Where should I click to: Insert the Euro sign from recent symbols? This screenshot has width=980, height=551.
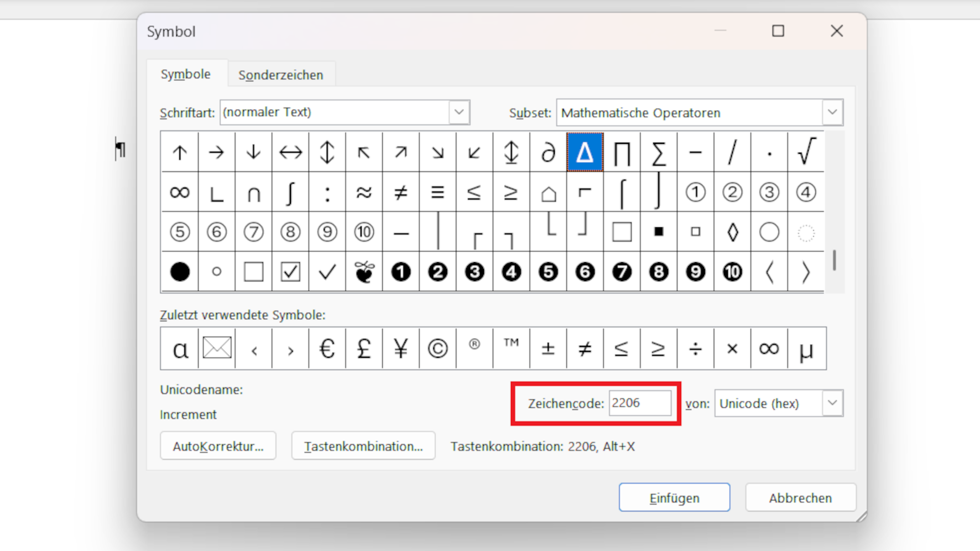[x=327, y=349]
